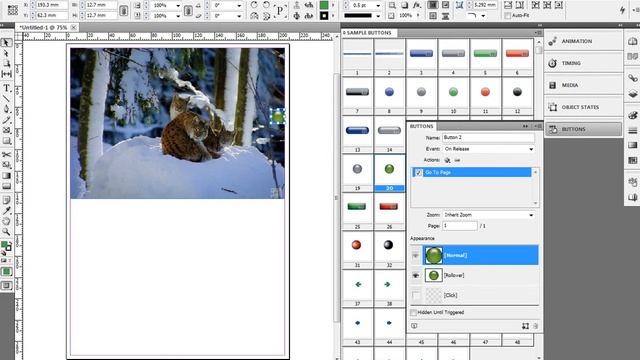Select the Zoom tool magnifier
Screen dimensions: 640x360
click(x=6, y=232)
